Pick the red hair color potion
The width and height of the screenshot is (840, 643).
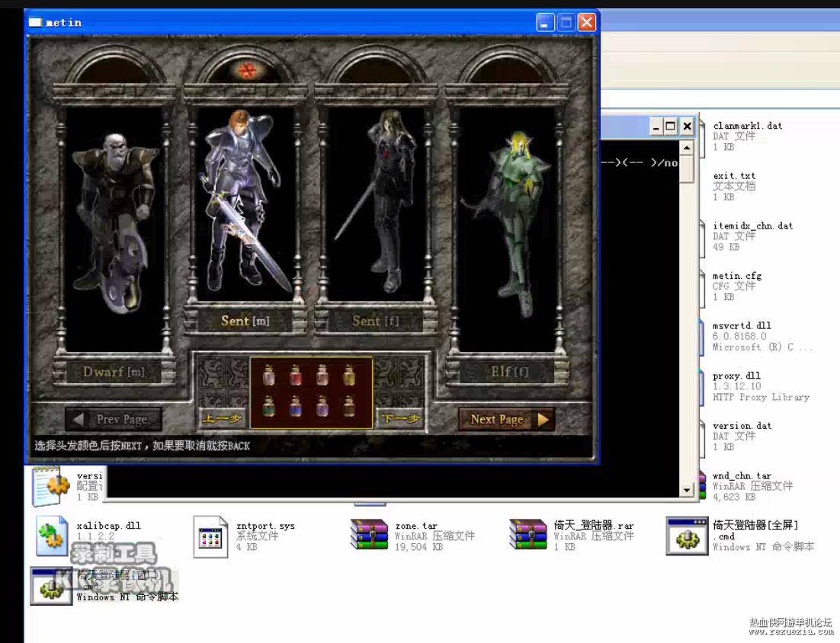point(295,375)
